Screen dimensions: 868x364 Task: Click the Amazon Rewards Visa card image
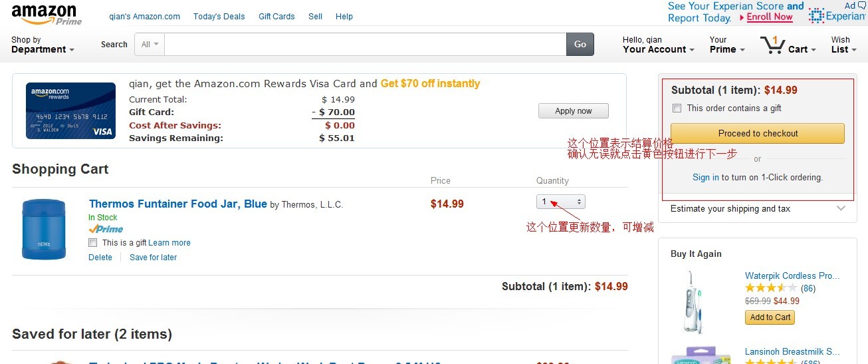(x=70, y=110)
